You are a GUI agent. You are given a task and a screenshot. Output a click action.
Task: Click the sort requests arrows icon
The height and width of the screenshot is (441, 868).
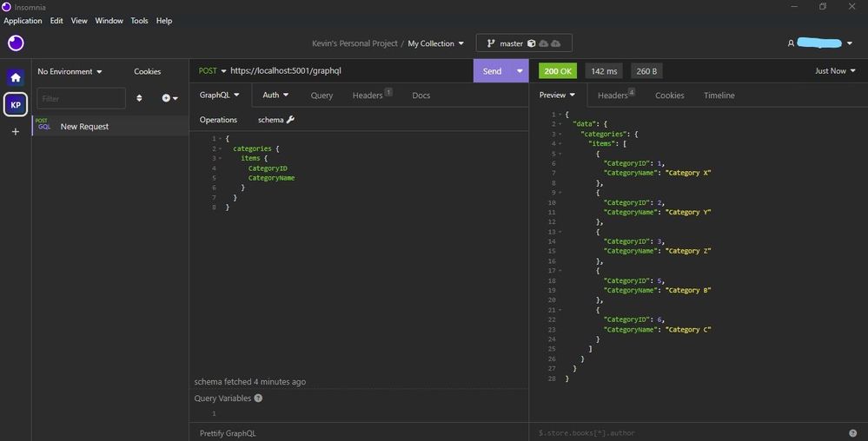point(139,98)
